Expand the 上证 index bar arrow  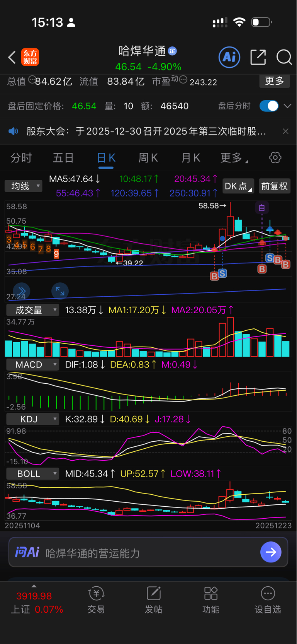[34, 586]
